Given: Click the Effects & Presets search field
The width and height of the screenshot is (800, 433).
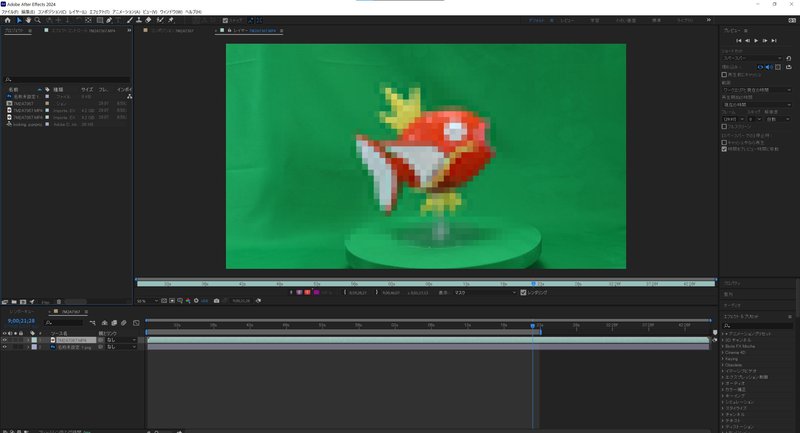Looking at the screenshot, I should 757,325.
